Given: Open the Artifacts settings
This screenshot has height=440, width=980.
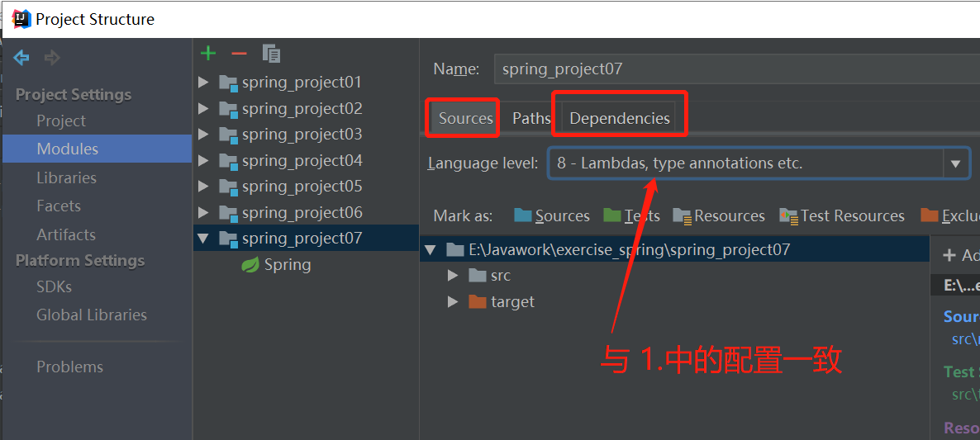Looking at the screenshot, I should pos(65,234).
